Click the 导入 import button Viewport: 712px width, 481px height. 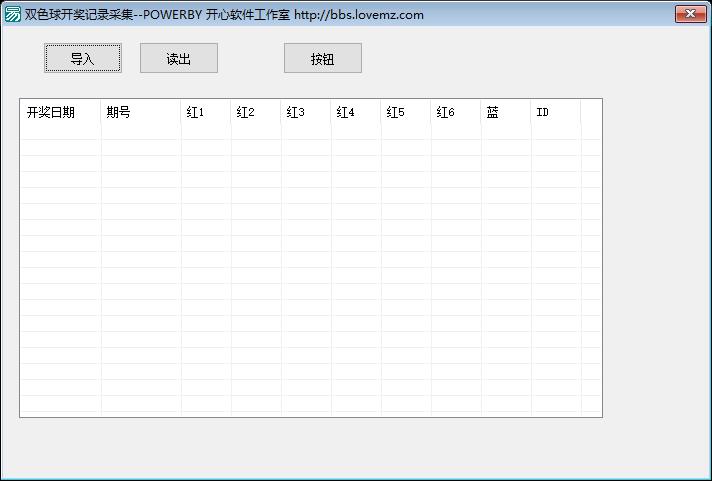click(x=83, y=58)
